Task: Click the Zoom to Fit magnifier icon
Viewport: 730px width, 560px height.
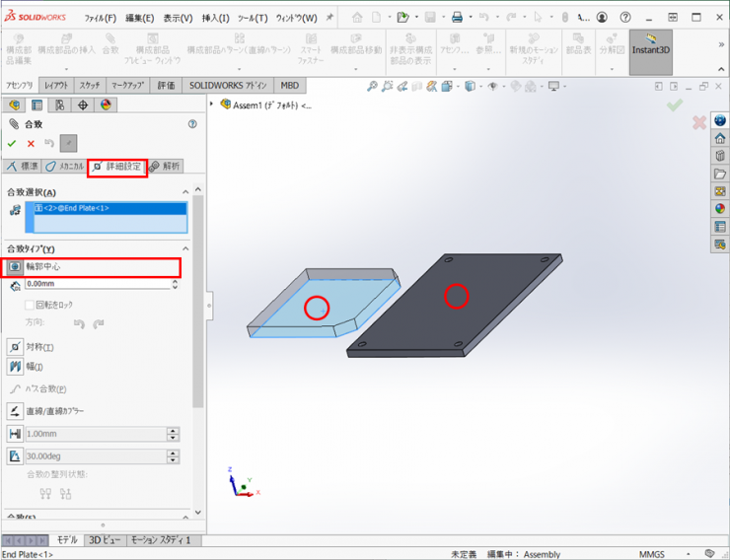Action: 372,86
